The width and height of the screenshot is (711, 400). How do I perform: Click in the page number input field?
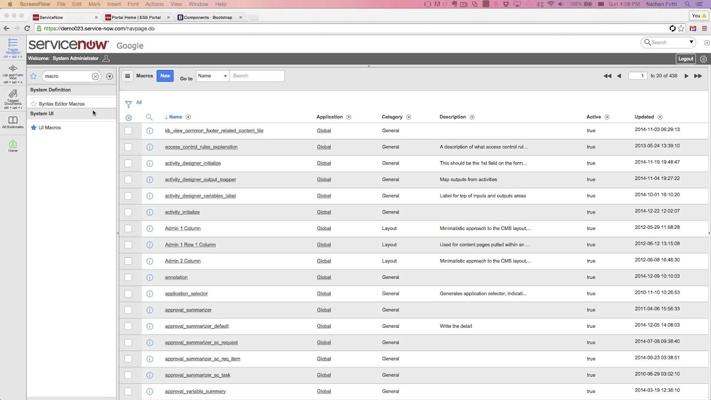(636, 76)
